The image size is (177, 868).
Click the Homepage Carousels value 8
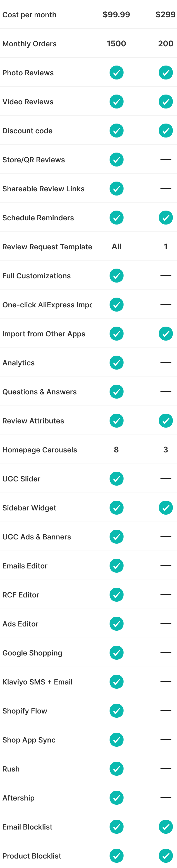(116, 450)
